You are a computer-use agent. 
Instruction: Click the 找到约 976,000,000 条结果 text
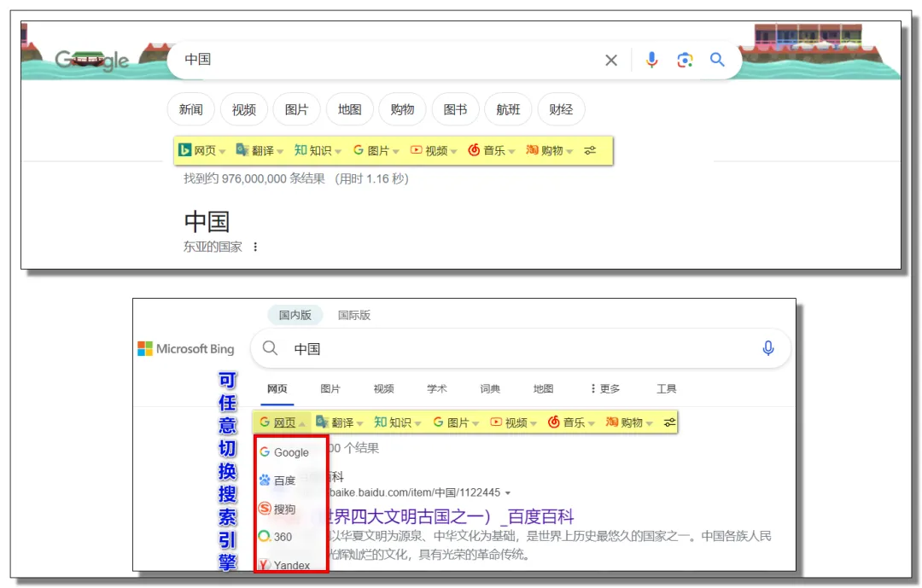254,178
